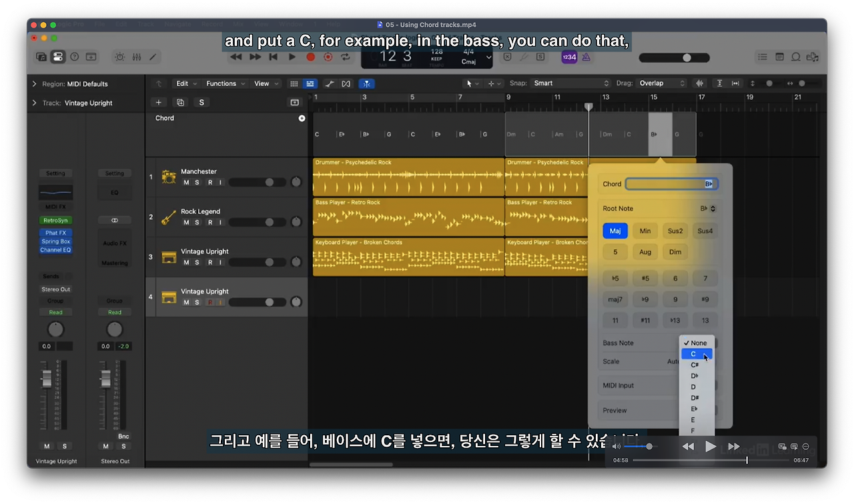Choose None in Bass Note menu
This screenshot has width=854, height=504.
pyautogui.click(x=696, y=343)
